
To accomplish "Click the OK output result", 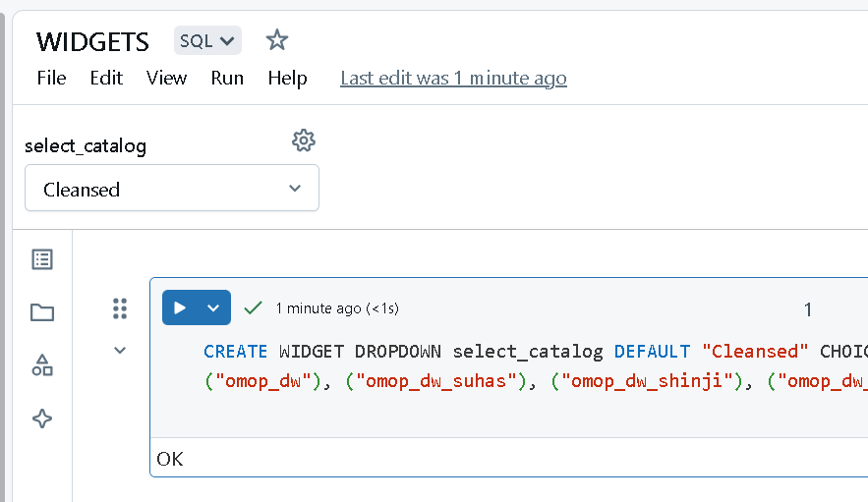I will [170, 459].
